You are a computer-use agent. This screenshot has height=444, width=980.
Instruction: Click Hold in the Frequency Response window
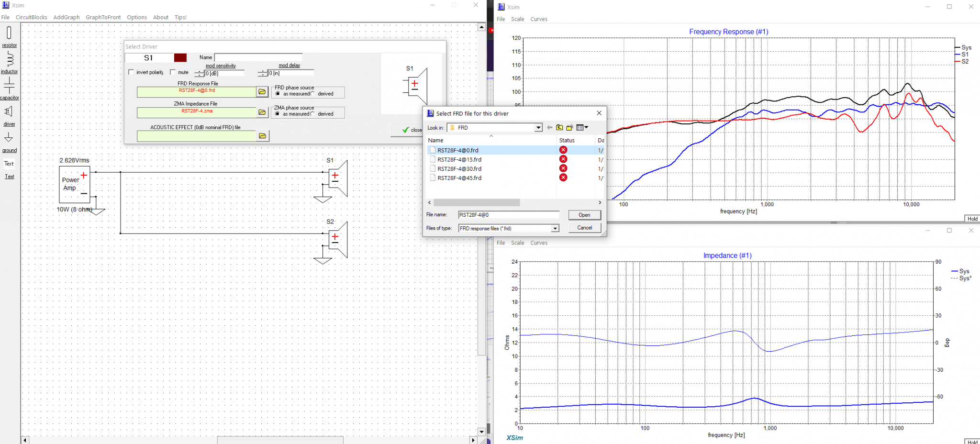click(x=972, y=219)
